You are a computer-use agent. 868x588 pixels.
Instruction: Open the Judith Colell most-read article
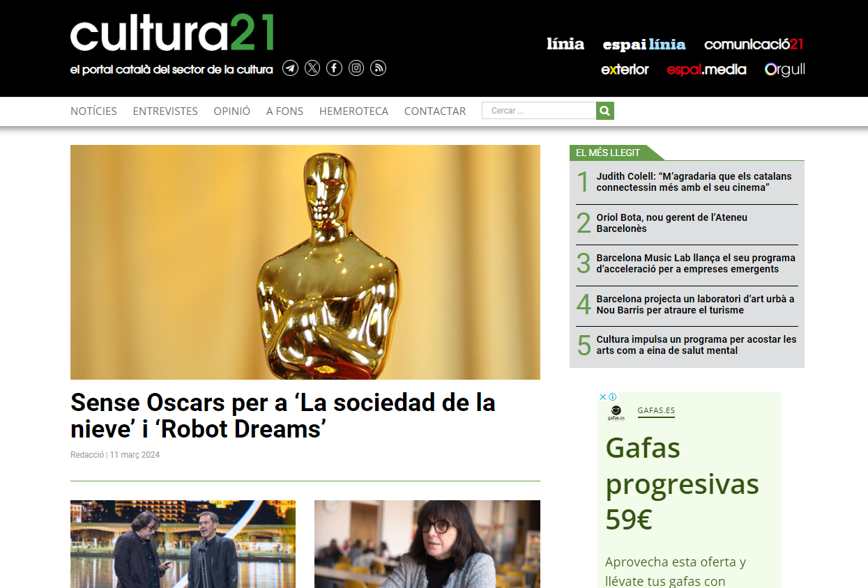(x=694, y=182)
